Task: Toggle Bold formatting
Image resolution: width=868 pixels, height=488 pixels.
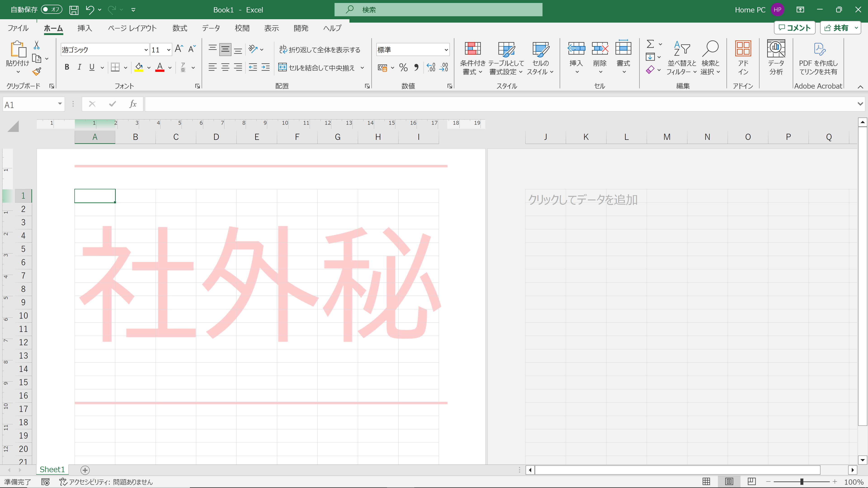Action: coord(67,67)
